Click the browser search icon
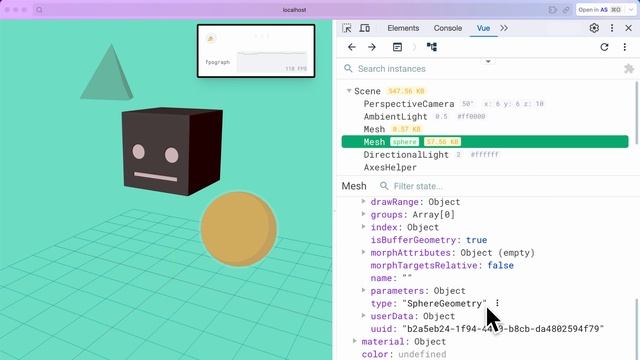 pos(39,10)
